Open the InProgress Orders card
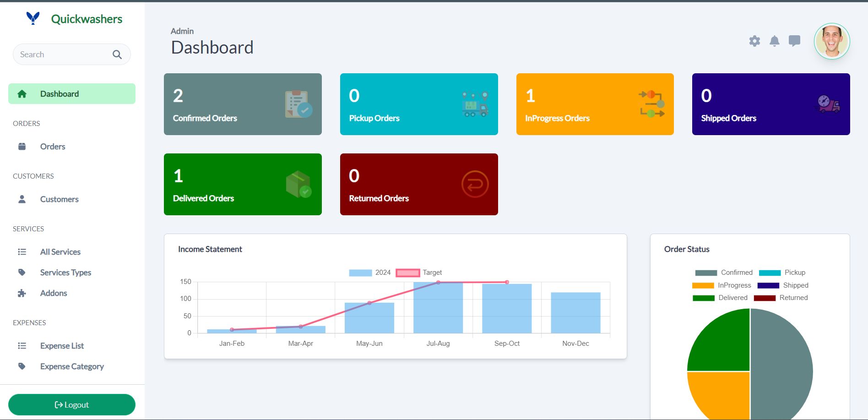This screenshot has height=420, width=868. 595,104
